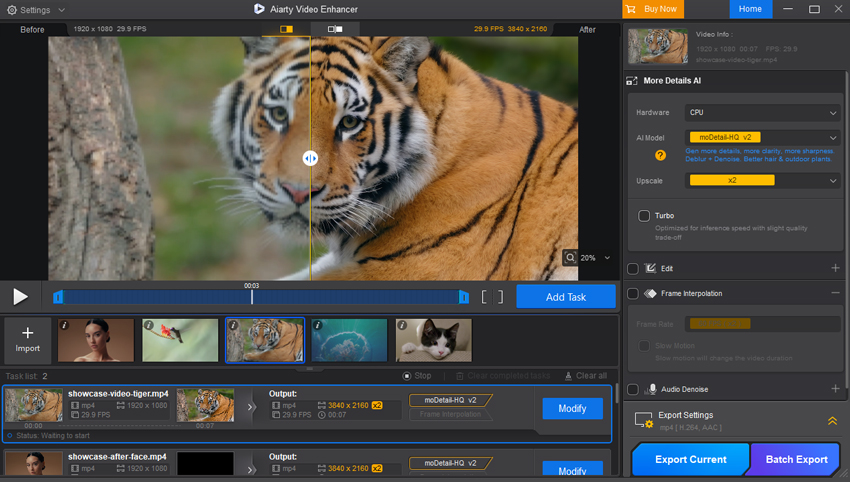Switch to split-slider compare view
Image resolution: width=850 pixels, height=482 pixels.
click(286, 29)
